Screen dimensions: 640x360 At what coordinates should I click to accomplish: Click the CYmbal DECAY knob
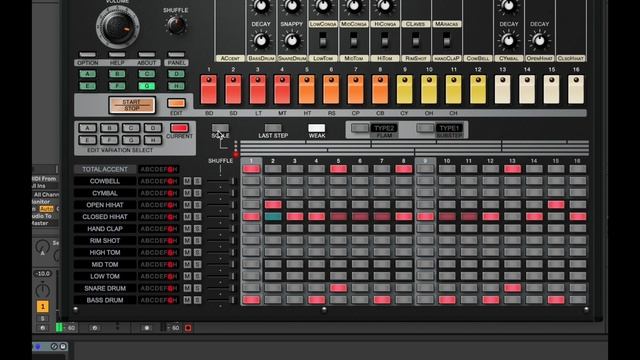509,40
